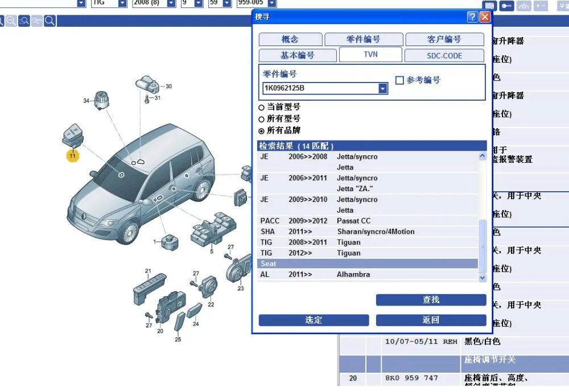This screenshot has width=569, height=392.
Task: Select the 当前型号 radio option
Action: coord(261,108)
